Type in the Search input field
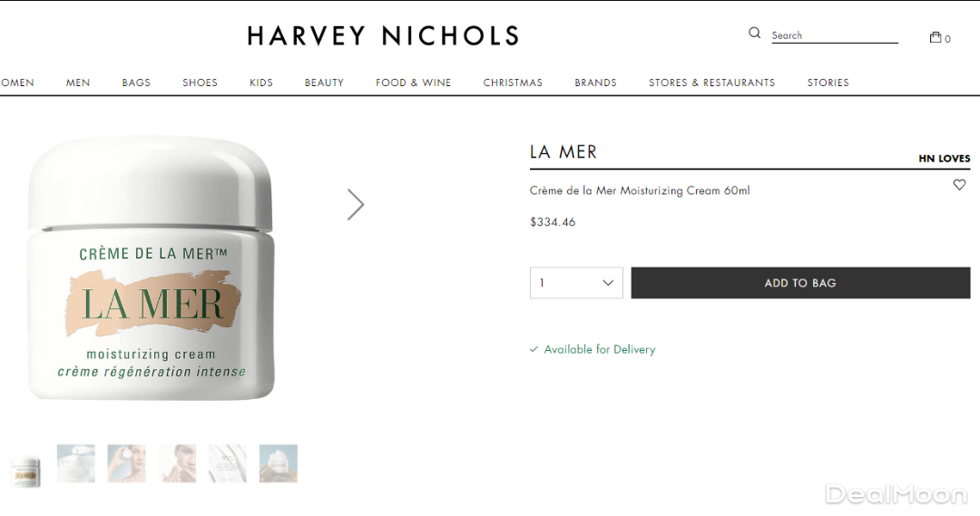 (x=834, y=35)
